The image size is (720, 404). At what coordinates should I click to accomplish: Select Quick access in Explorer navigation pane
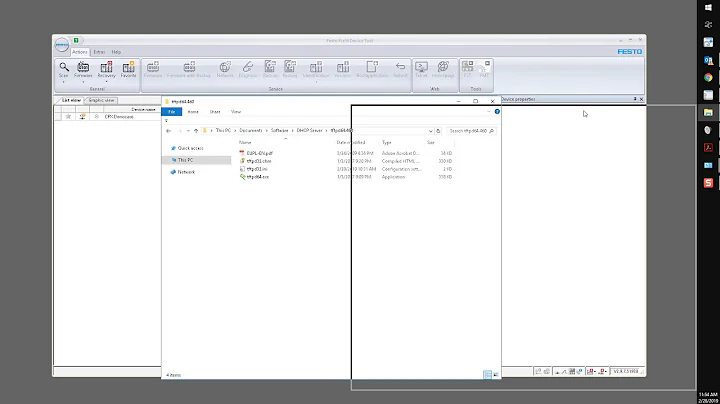point(191,148)
